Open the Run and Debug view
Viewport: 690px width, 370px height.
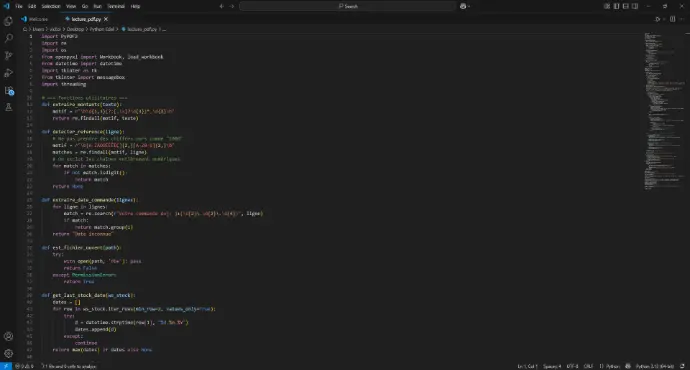click(x=8, y=73)
